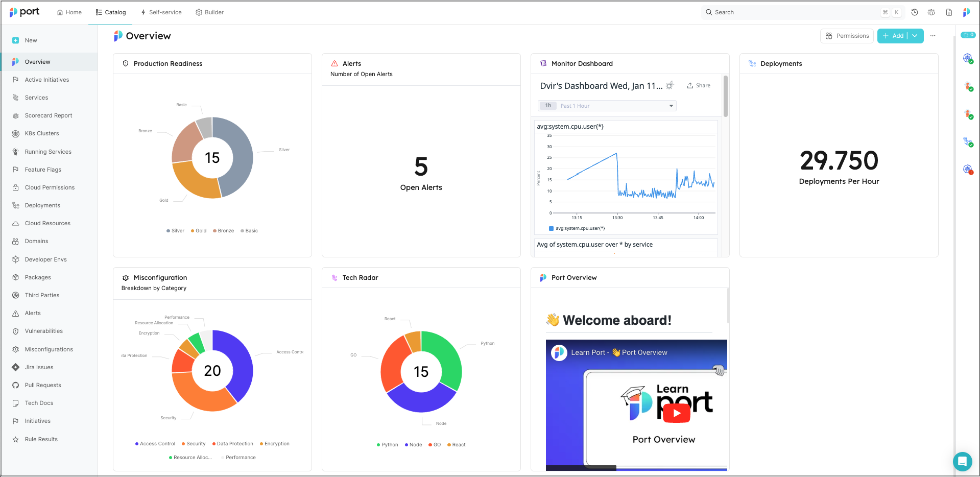Expand the Add button dropdown arrow

[915, 36]
